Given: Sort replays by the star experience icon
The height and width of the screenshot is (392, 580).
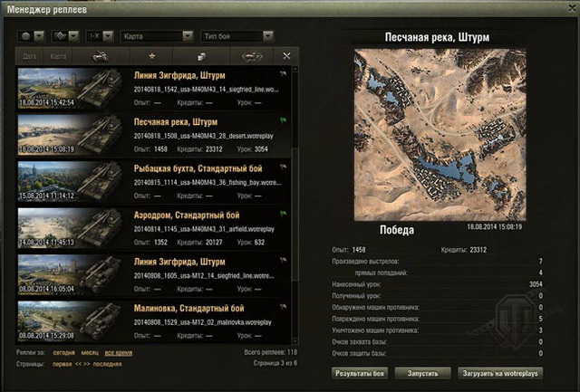Looking at the screenshot, I should pos(151,56).
